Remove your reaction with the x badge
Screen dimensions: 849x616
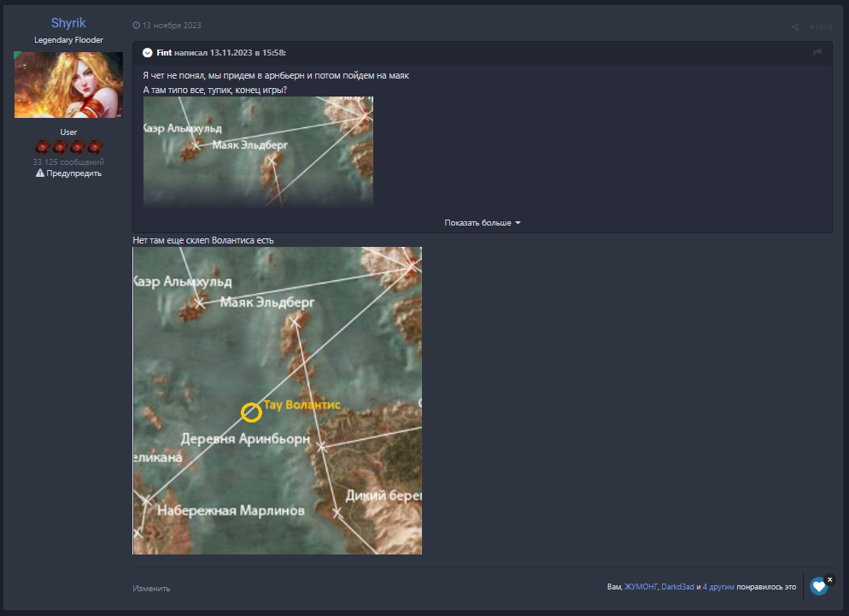coord(829,579)
